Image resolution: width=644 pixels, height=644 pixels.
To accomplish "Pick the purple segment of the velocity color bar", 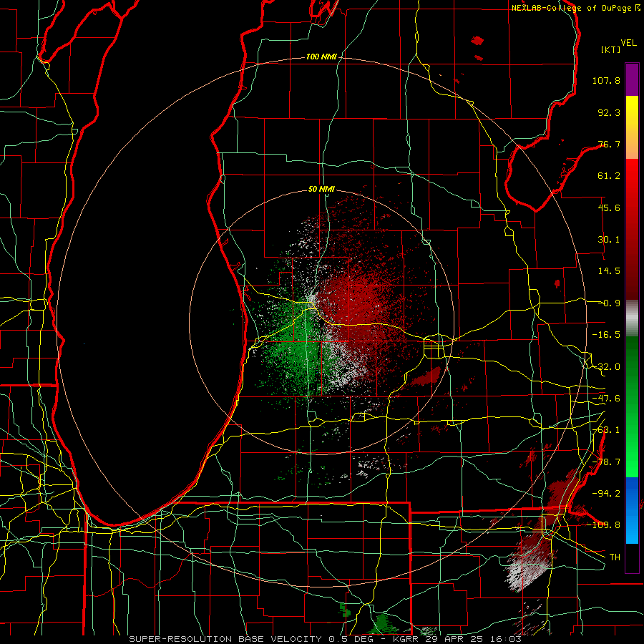I will pos(632,79).
